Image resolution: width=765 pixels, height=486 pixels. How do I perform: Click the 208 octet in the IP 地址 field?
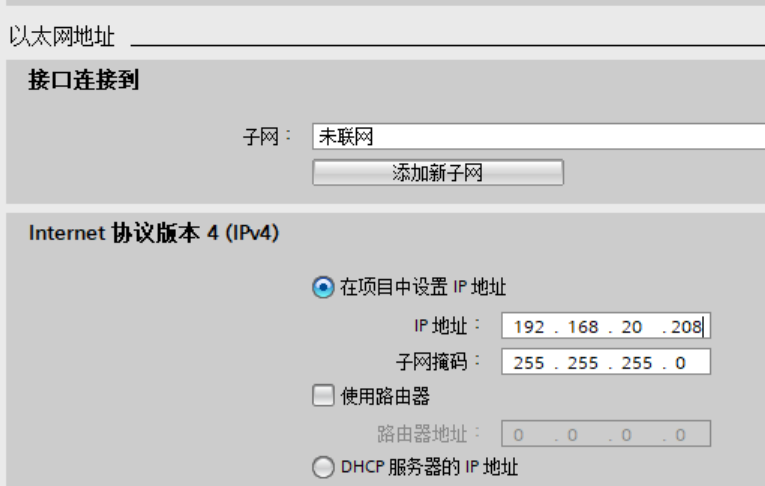pyautogui.click(x=686, y=327)
